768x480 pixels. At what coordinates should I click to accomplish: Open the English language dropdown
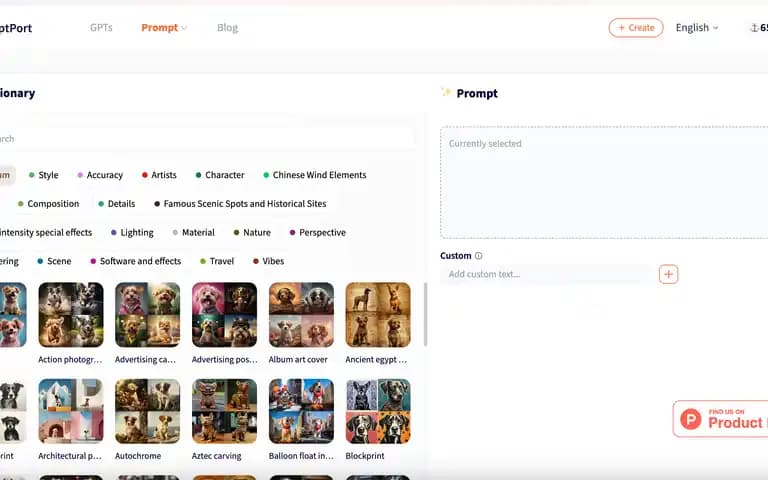(696, 28)
